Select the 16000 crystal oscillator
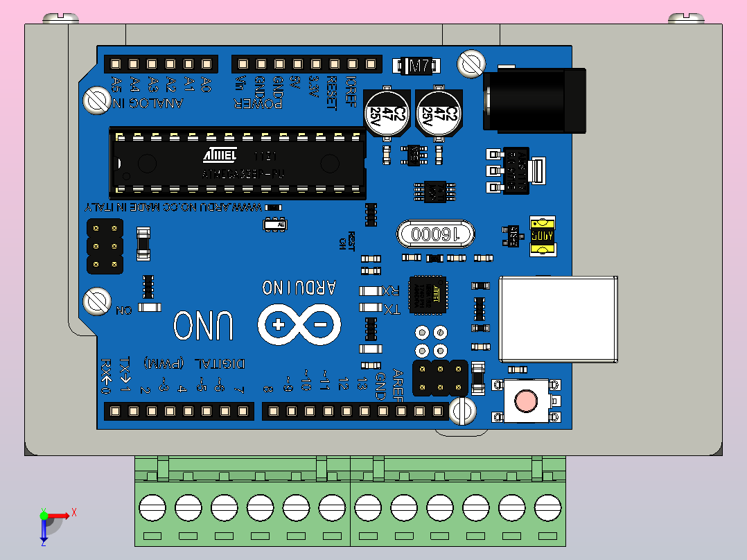The image size is (747, 560). point(435,234)
